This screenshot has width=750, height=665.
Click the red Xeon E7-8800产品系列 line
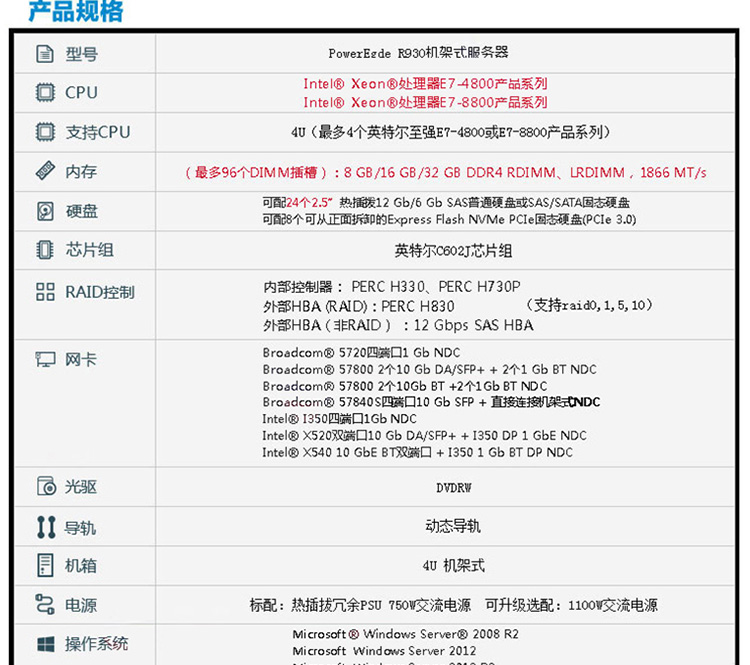[x=425, y=102]
